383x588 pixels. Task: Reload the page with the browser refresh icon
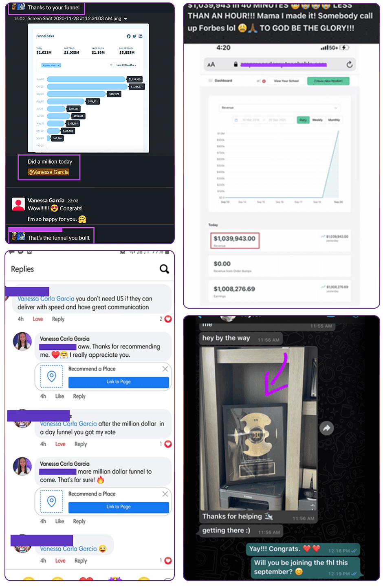pyautogui.click(x=349, y=64)
